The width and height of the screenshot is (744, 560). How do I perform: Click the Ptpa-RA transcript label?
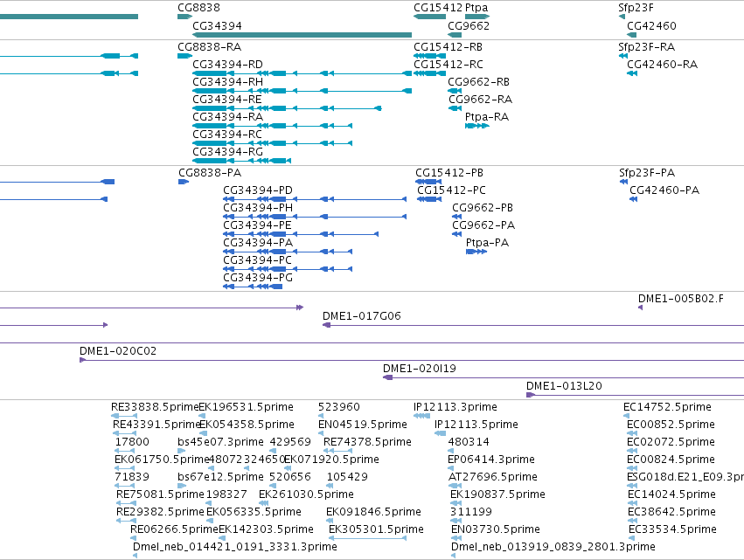point(487,117)
